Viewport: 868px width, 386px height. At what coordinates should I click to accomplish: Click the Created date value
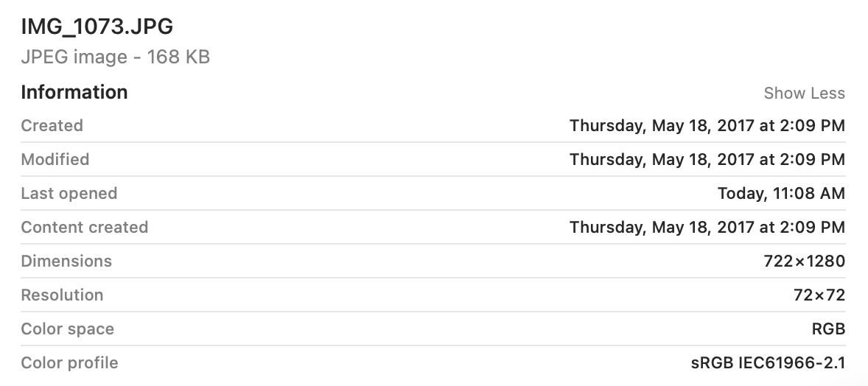tap(707, 126)
